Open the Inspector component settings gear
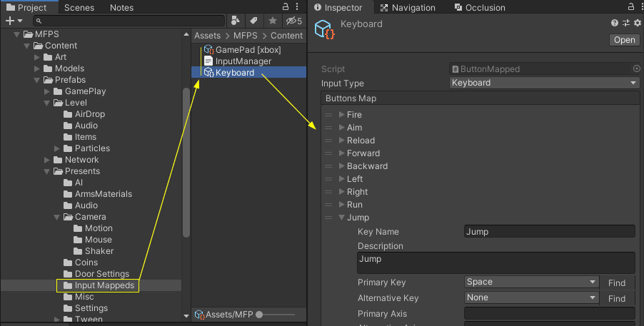Image resolution: width=644 pixels, height=326 pixels. coord(636,24)
